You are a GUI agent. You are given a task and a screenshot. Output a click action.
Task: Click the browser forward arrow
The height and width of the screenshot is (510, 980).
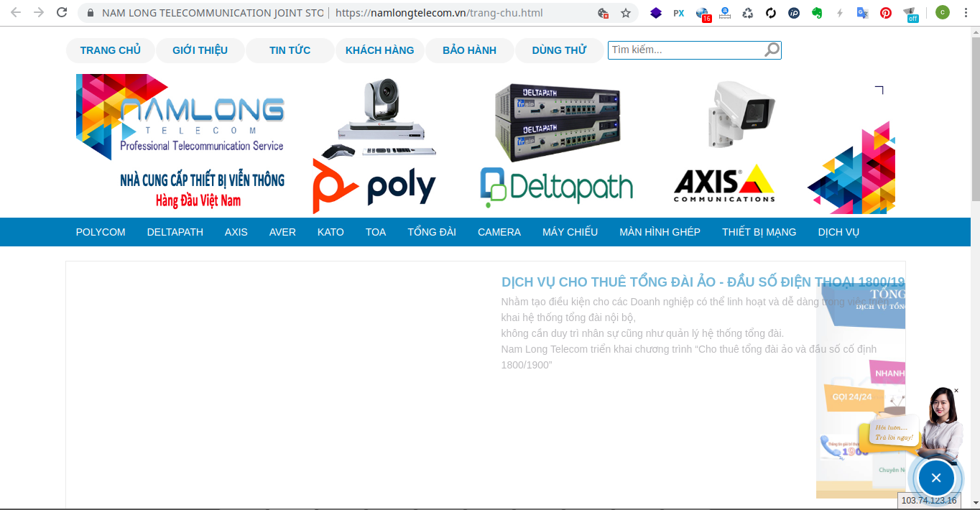click(x=39, y=13)
